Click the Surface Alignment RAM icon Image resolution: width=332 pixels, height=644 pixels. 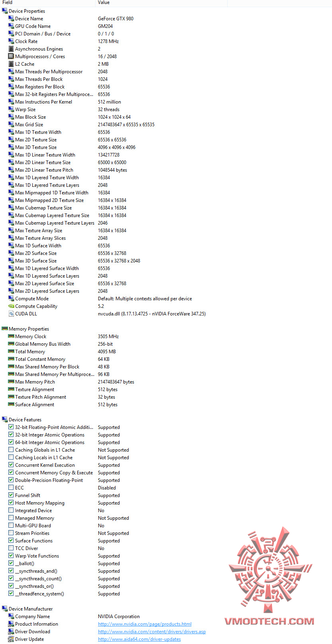tap(11, 404)
